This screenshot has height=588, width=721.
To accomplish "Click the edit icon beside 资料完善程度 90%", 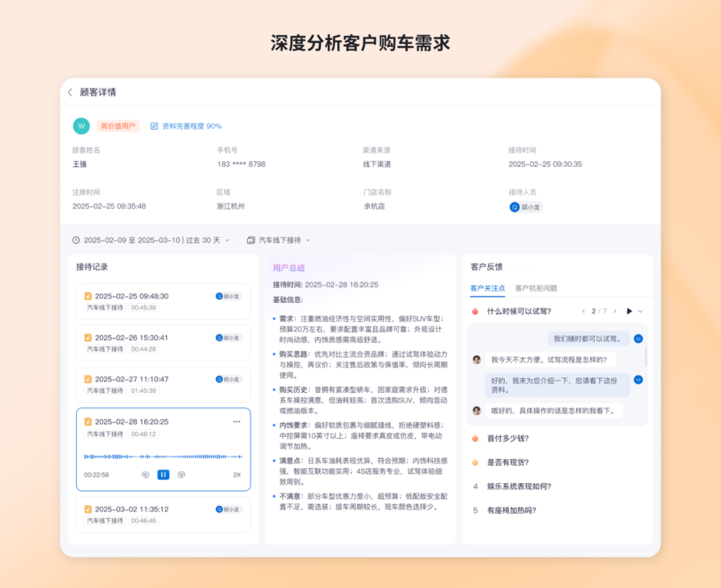I will coord(154,126).
